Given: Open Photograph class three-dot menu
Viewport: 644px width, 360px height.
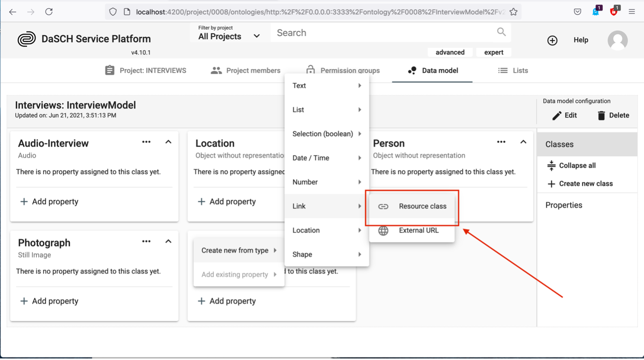Looking at the screenshot, I should coord(146,241).
